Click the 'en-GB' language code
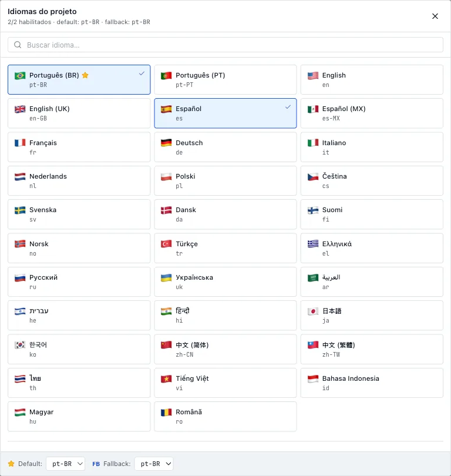451x476 pixels. tap(38, 118)
